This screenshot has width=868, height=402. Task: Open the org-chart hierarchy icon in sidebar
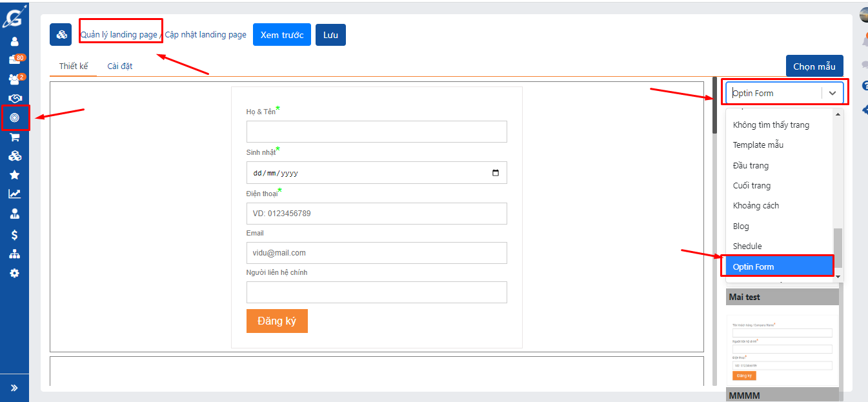pyautogui.click(x=14, y=254)
